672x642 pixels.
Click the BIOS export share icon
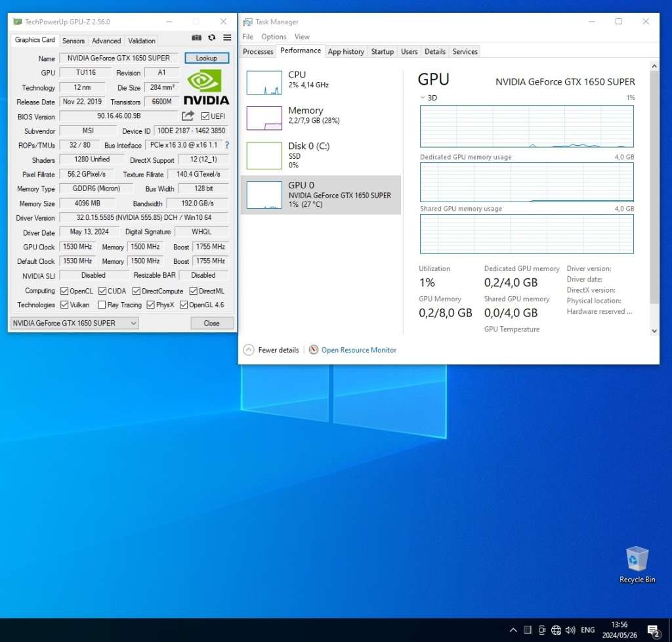[x=188, y=116]
